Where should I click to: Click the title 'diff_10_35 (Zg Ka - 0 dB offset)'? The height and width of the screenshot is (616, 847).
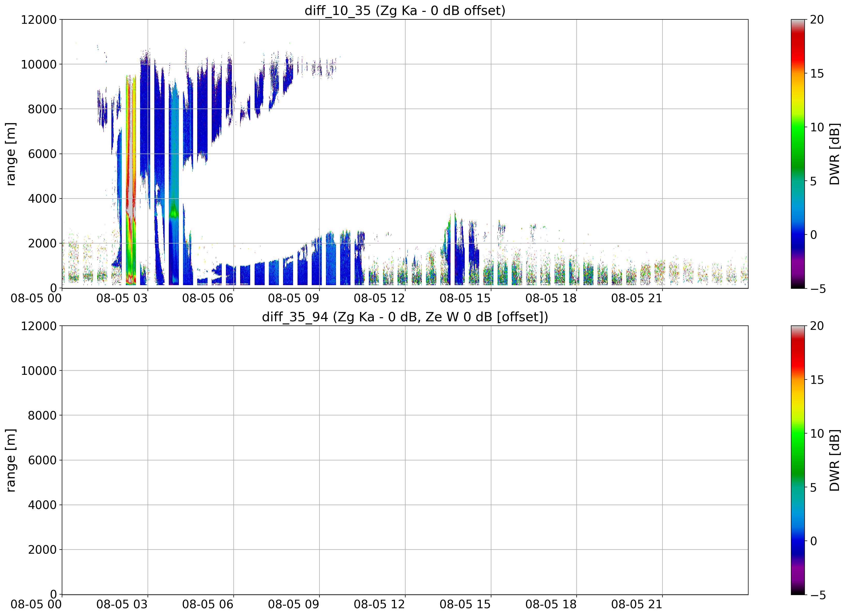[x=405, y=10]
